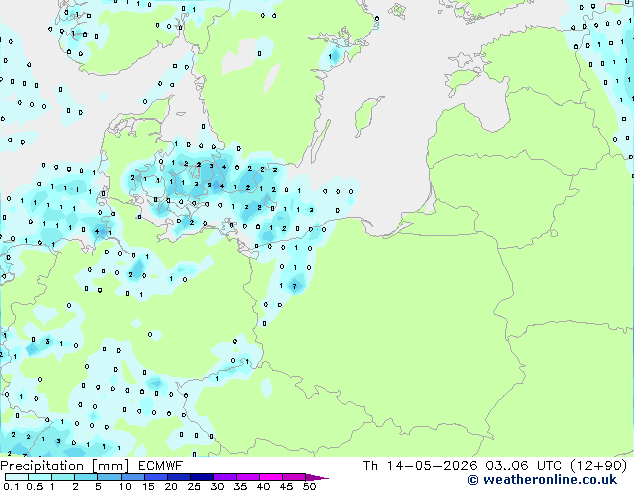Click the 'Precipitation' title word
This screenshot has height=490, width=634.
(x=42, y=466)
